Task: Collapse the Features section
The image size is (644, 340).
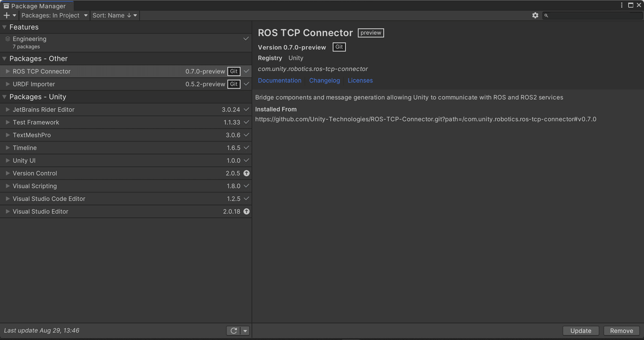Action: [5, 27]
